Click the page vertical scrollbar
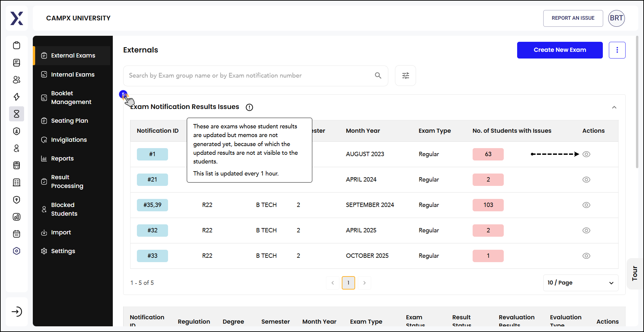This screenshot has width=644, height=332. point(637,102)
